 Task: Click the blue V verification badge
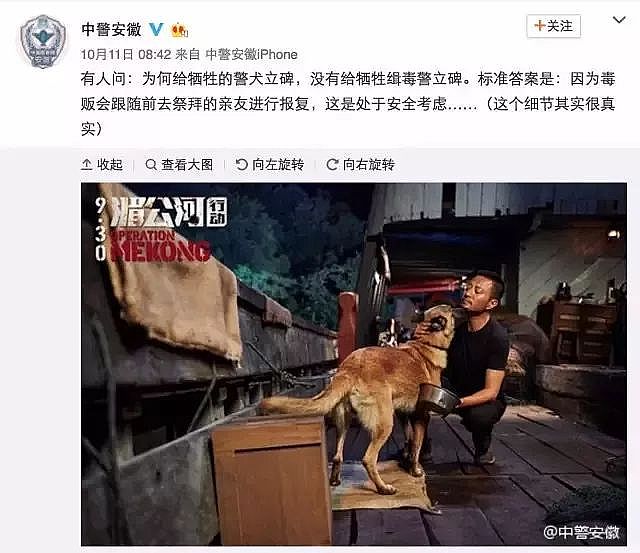coord(156,29)
